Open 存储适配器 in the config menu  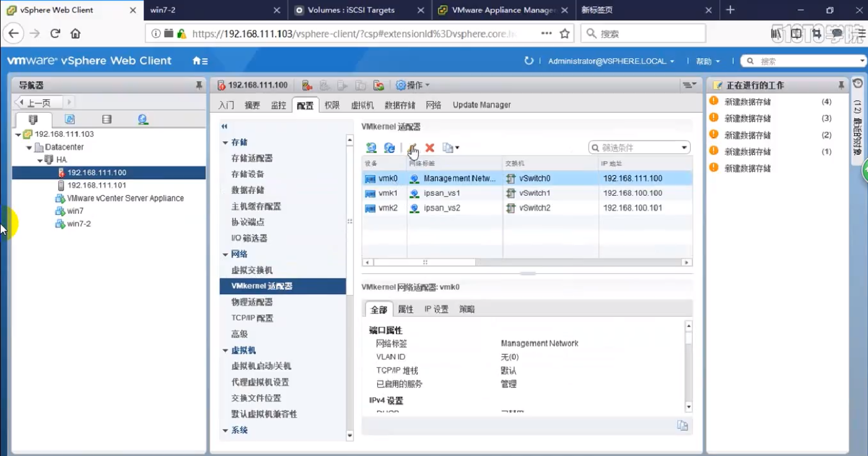click(x=252, y=159)
